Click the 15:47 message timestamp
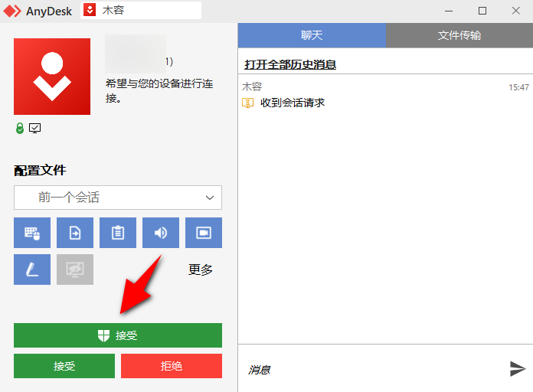533x392 pixels. coord(518,87)
